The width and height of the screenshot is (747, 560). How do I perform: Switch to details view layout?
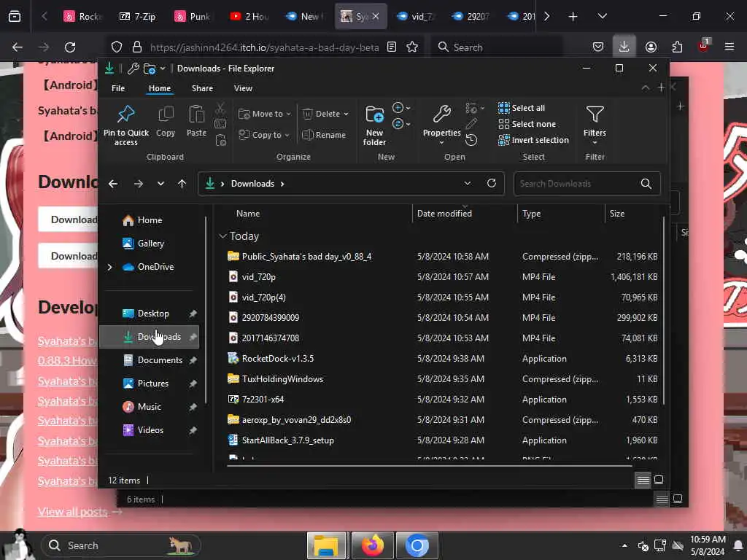tap(643, 480)
